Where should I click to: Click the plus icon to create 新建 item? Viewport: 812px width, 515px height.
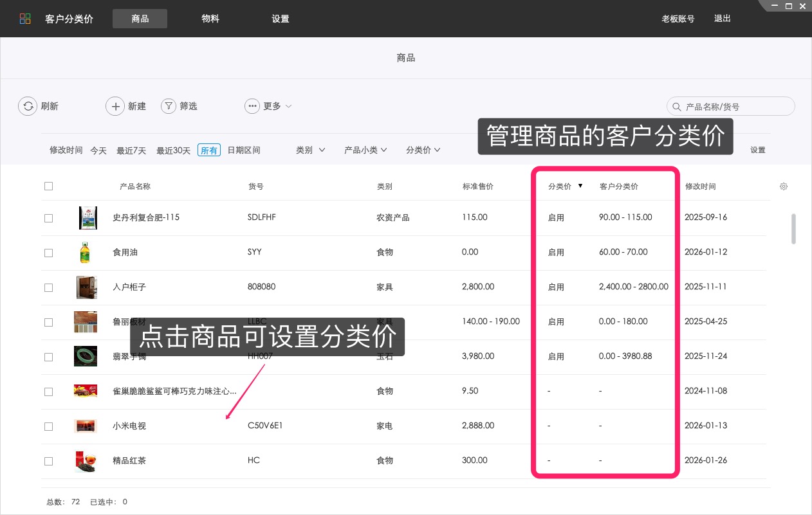[115, 105]
